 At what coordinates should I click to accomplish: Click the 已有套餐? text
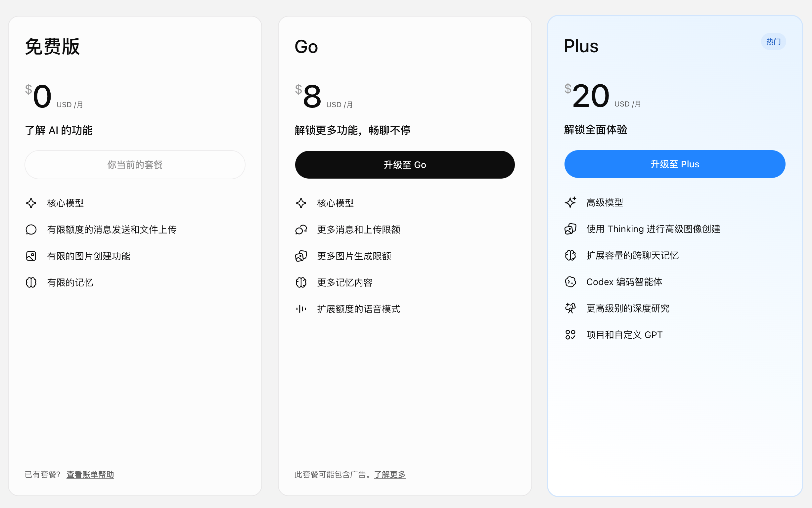[43, 474]
